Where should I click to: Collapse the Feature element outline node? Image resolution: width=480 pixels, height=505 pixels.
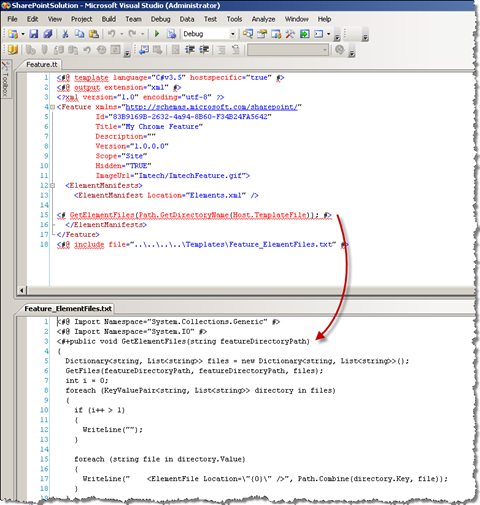(x=52, y=107)
